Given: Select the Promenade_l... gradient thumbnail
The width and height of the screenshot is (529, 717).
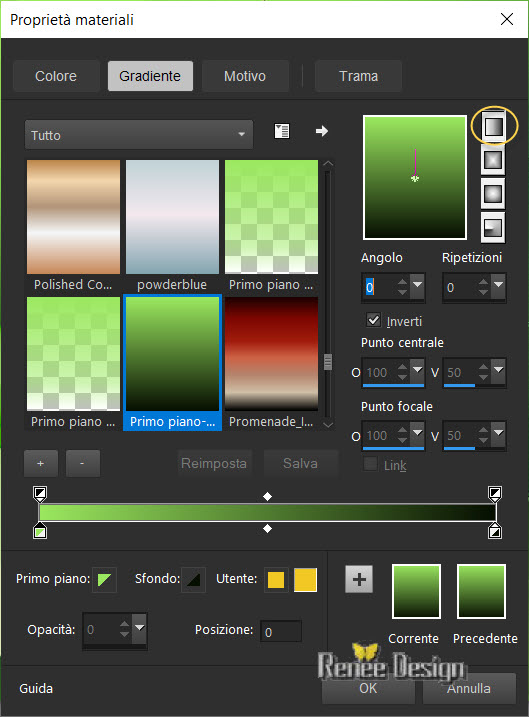Looking at the screenshot, I should coord(272,354).
